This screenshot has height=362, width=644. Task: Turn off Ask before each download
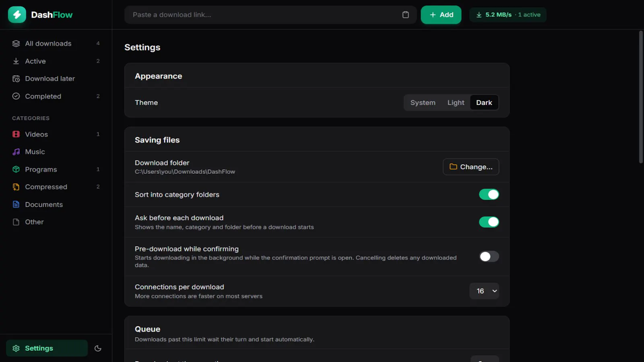click(x=489, y=222)
